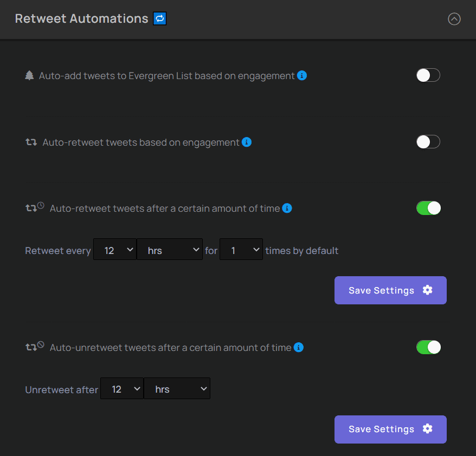This screenshot has width=476, height=456.
Task: Click the Retweet Automations heading
Action: pyautogui.click(x=82, y=18)
